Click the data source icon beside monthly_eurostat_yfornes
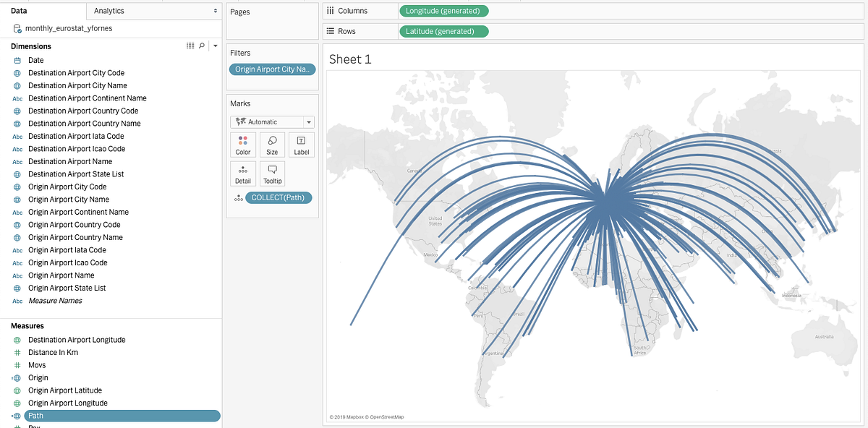The image size is (868, 428). click(16, 27)
